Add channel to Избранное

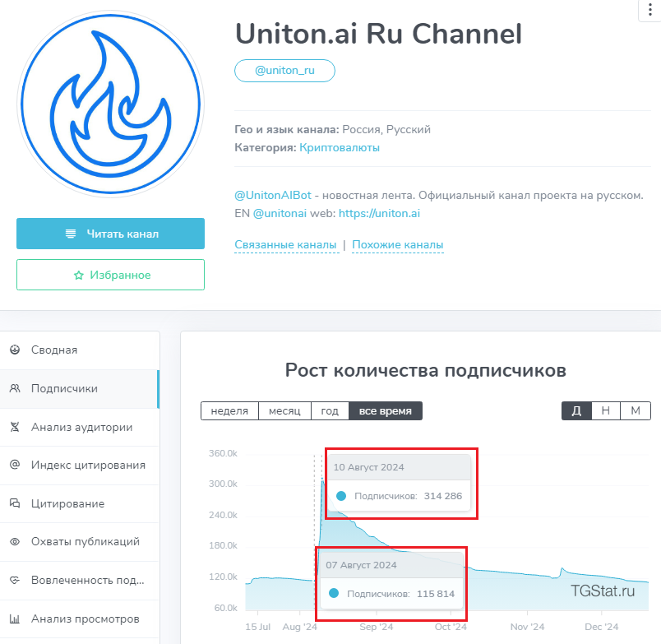pyautogui.click(x=110, y=275)
